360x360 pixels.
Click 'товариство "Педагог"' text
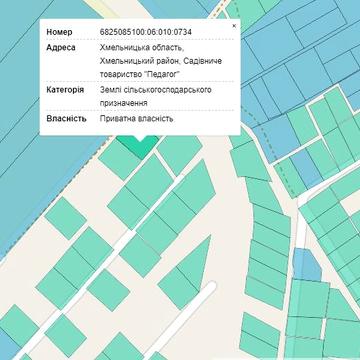pos(140,75)
